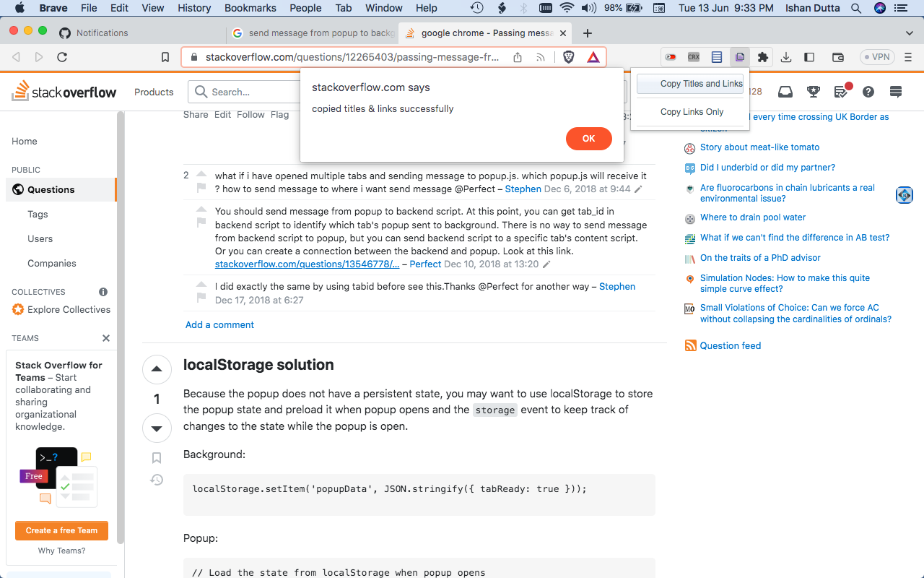Click the Question feed link

click(x=731, y=345)
